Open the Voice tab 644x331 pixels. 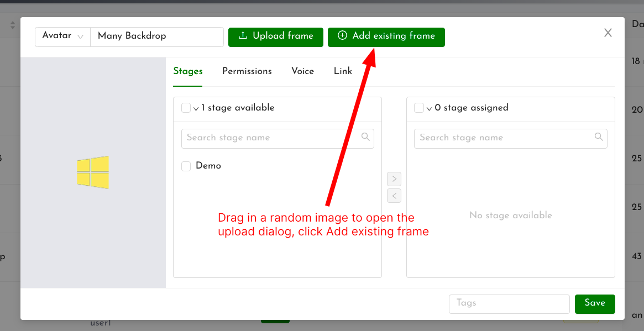pyautogui.click(x=302, y=71)
